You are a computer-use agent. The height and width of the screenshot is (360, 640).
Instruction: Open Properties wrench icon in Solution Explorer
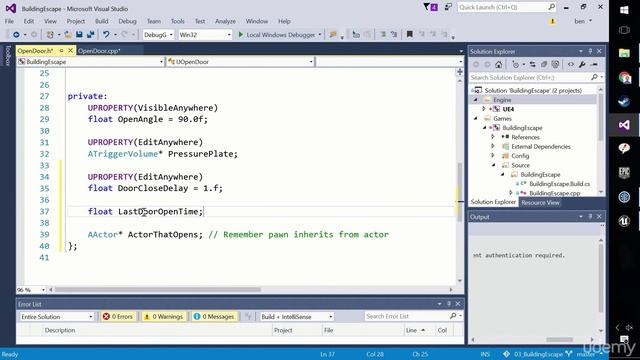coord(582,64)
